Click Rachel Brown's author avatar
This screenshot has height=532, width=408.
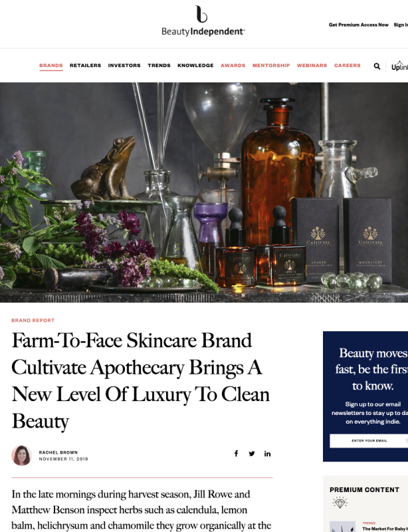[x=22, y=456]
